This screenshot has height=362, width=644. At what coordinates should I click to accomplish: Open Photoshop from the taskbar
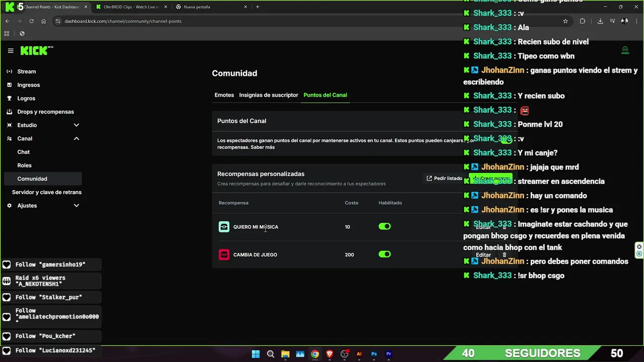(374, 354)
